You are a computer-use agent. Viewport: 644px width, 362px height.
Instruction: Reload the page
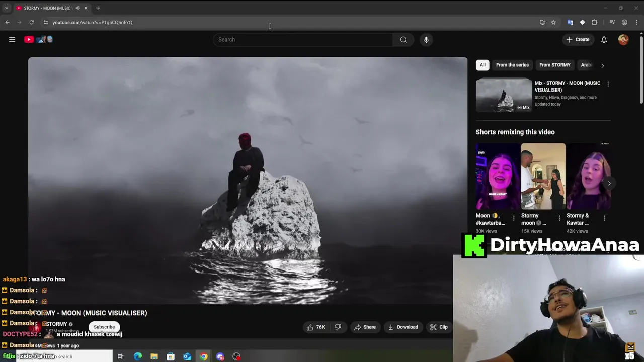pyautogui.click(x=31, y=22)
